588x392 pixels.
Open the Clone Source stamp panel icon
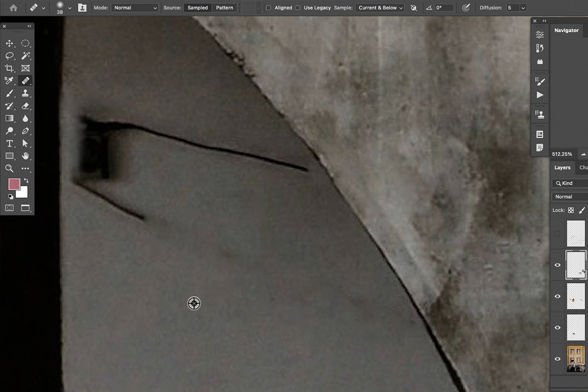point(540,114)
